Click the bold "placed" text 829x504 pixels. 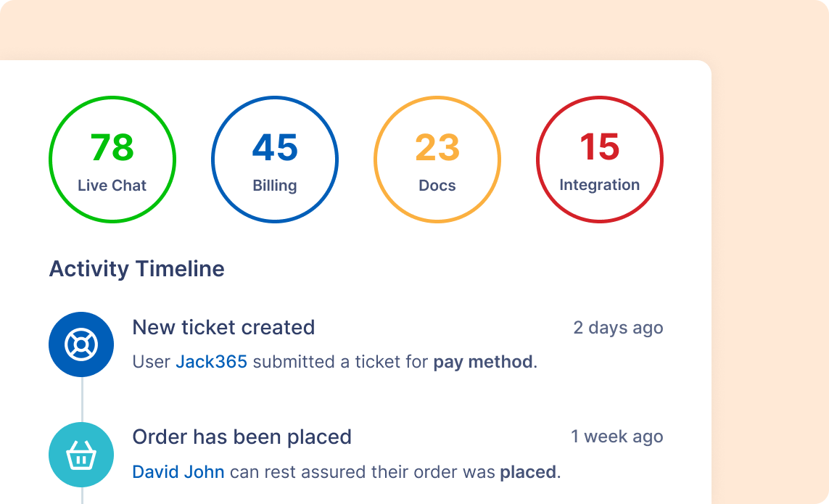point(528,472)
